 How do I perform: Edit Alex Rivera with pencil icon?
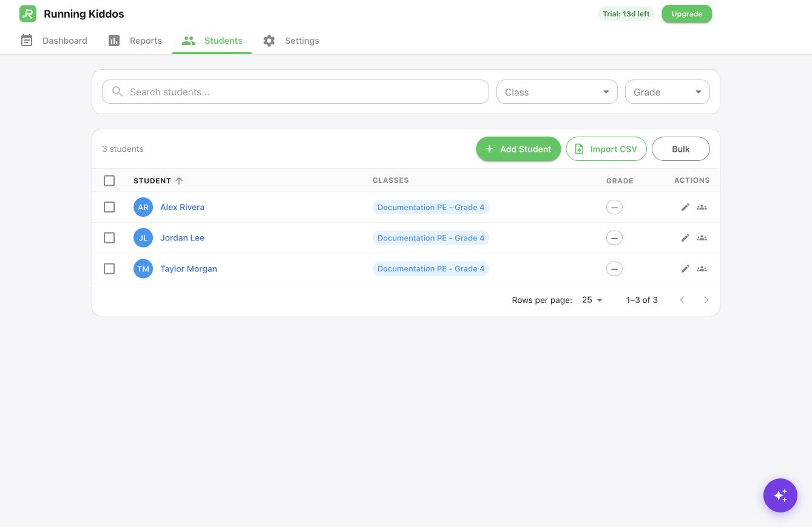tap(685, 207)
